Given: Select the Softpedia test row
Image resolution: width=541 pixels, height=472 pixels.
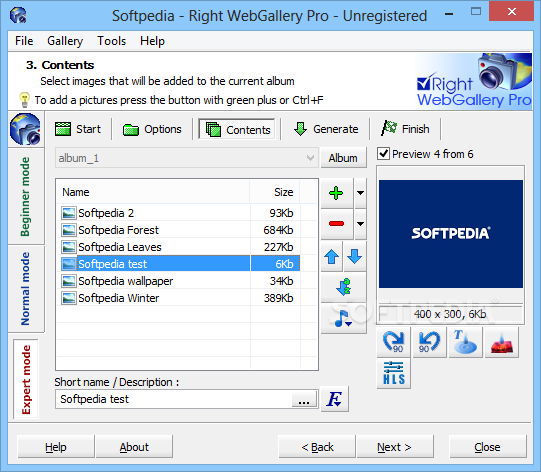Looking at the screenshot, I should pyautogui.click(x=179, y=264).
